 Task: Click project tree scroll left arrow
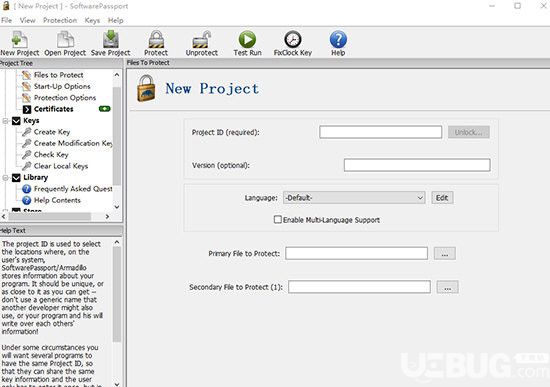[x=4, y=217]
